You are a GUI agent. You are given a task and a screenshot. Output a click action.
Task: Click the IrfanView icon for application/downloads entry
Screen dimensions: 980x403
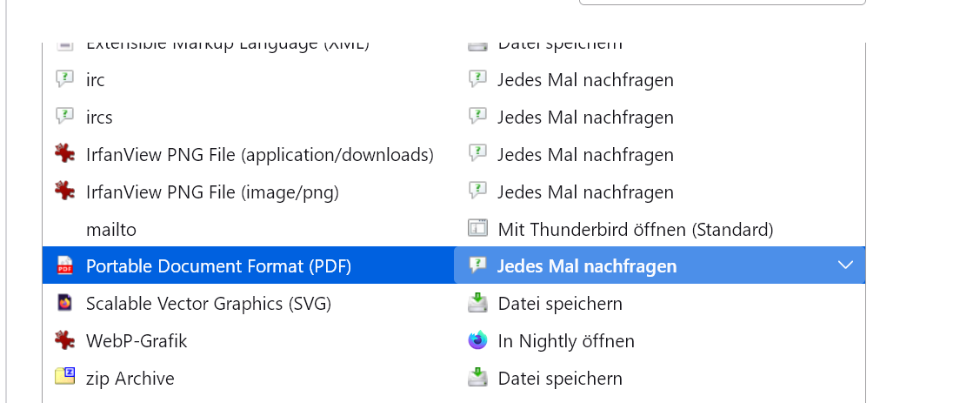64,154
